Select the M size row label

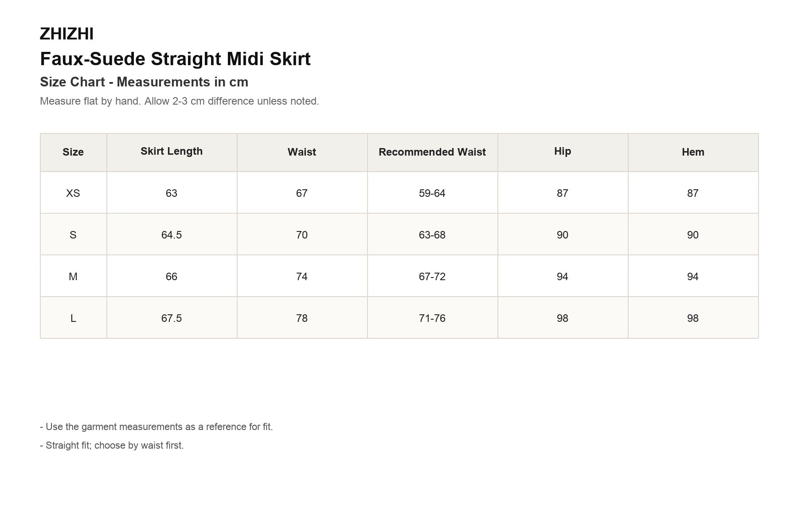pyautogui.click(x=73, y=276)
